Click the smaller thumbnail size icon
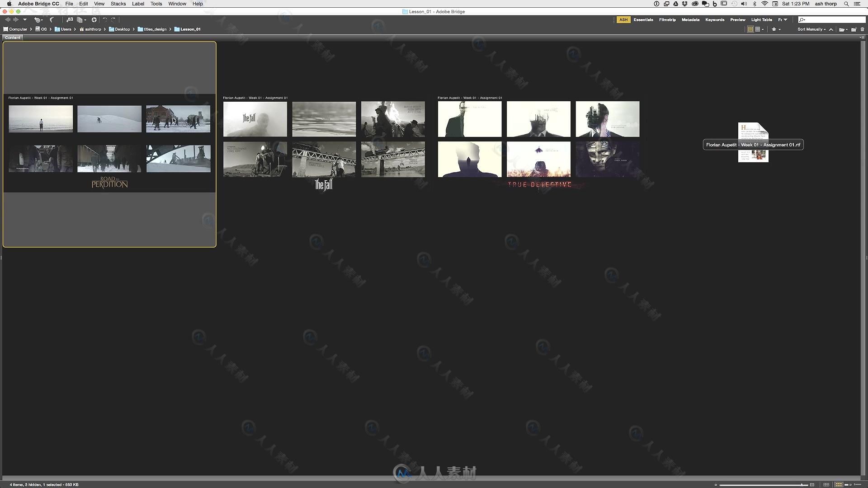868x488 pixels. click(716, 485)
